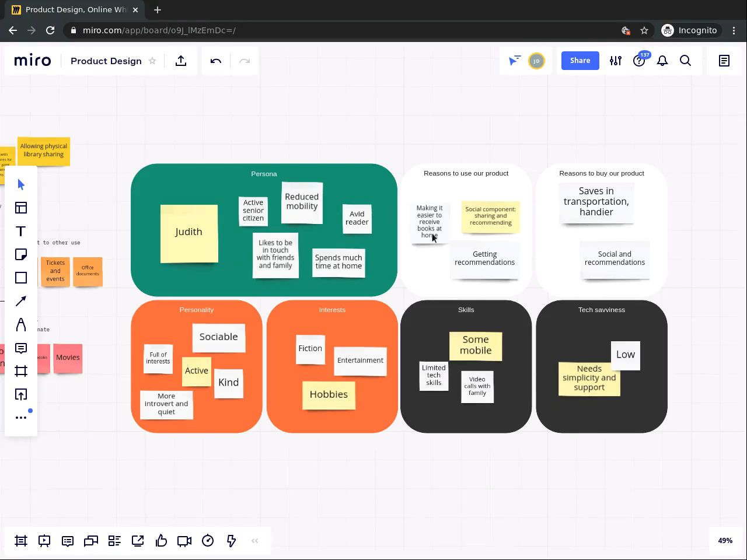Go back in browser history

point(13,30)
